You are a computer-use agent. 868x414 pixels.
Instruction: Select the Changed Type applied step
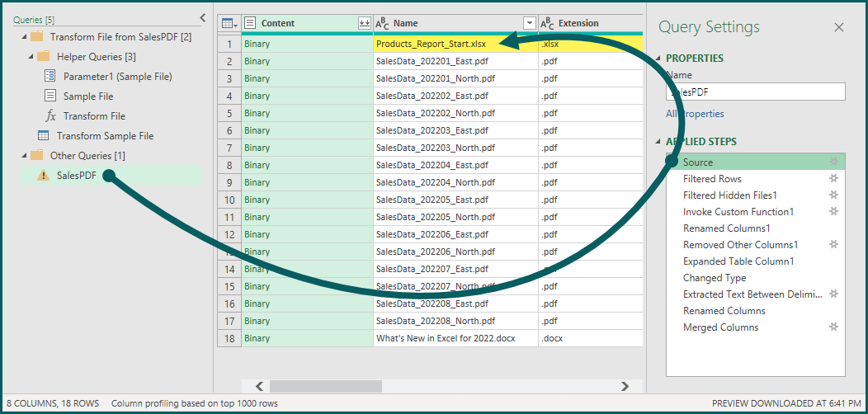714,278
